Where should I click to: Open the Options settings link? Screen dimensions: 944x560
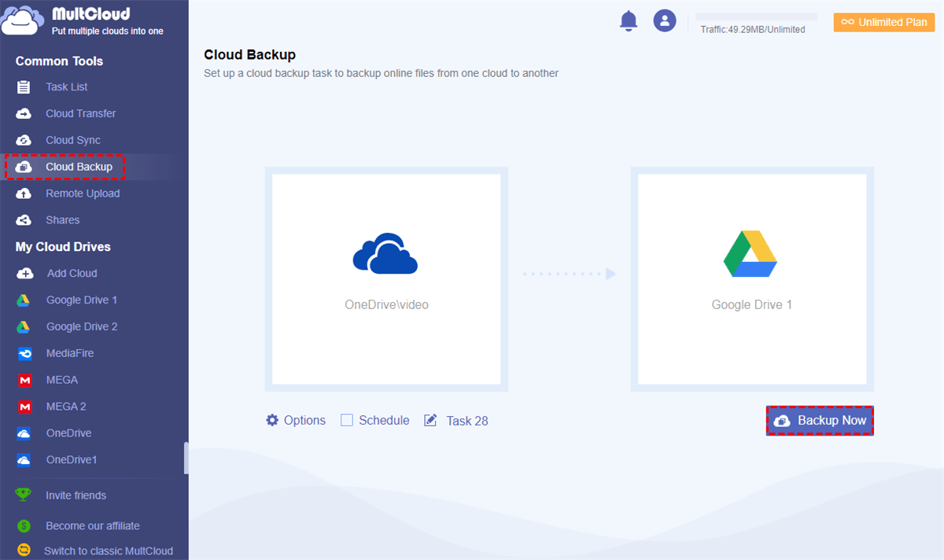point(304,420)
